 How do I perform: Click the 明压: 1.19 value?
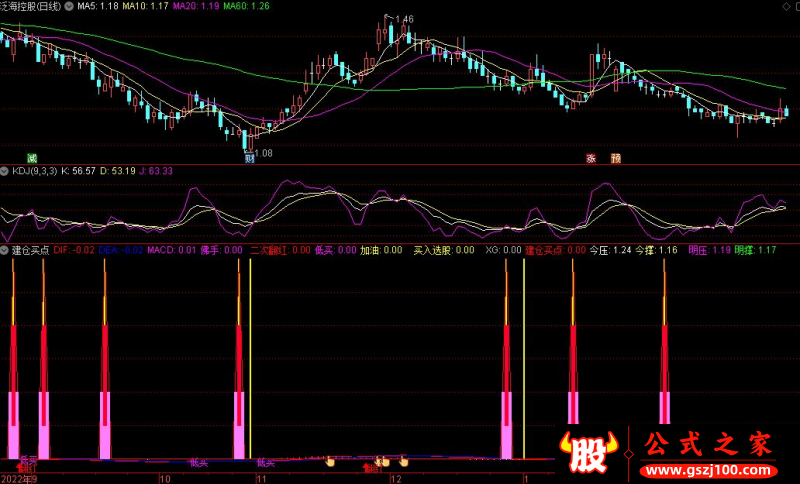point(710,250)
